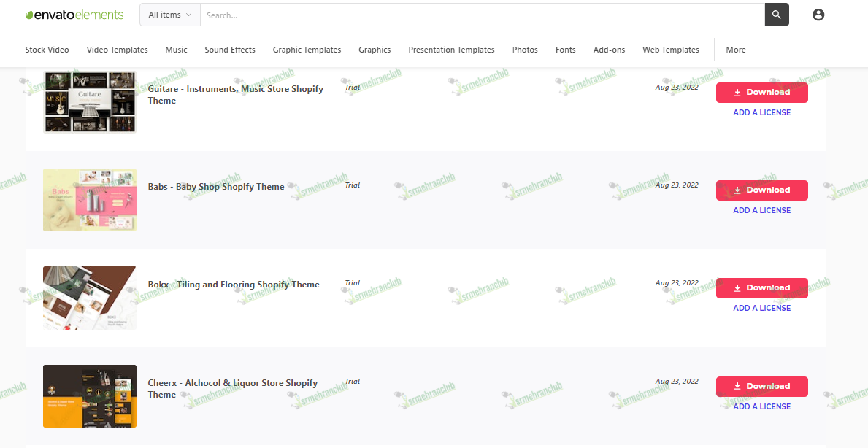868x448 pixels.
Task: Go to the Photos category
Action: (525, 50)
